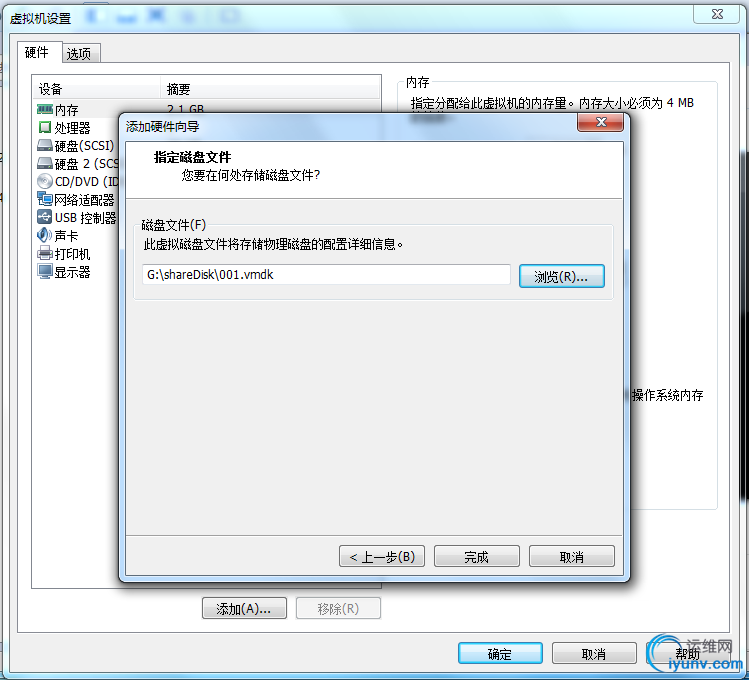Viewport: 749px width, 680px height.
Task: Go back with 上一步(B) button
Action: [x=382, y=556]
